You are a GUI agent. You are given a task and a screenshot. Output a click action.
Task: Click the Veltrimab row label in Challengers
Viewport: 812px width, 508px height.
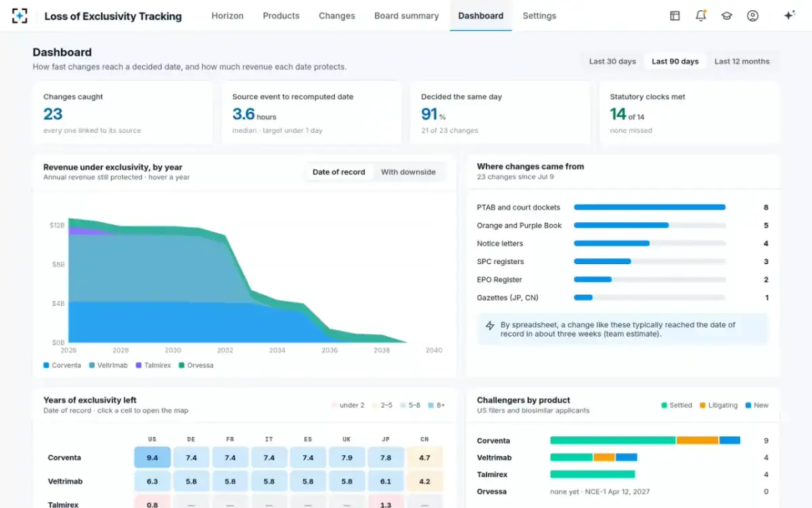(494, 458)
